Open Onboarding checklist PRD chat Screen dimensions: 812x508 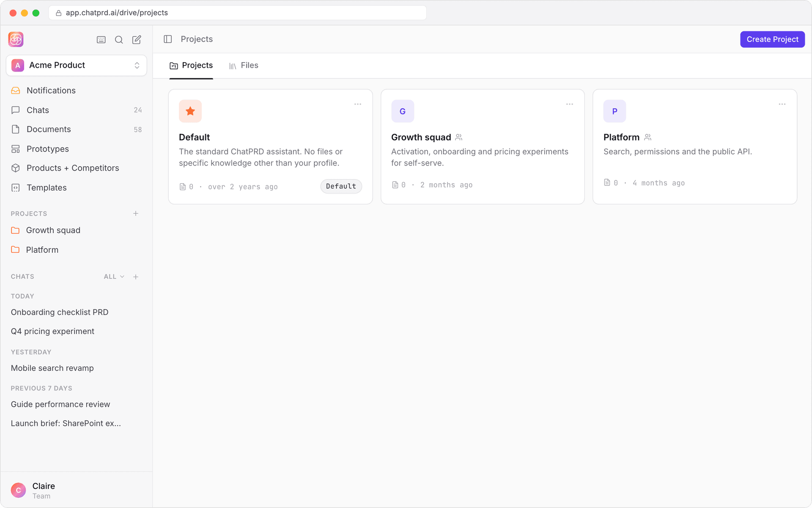(x=60, y=312)
